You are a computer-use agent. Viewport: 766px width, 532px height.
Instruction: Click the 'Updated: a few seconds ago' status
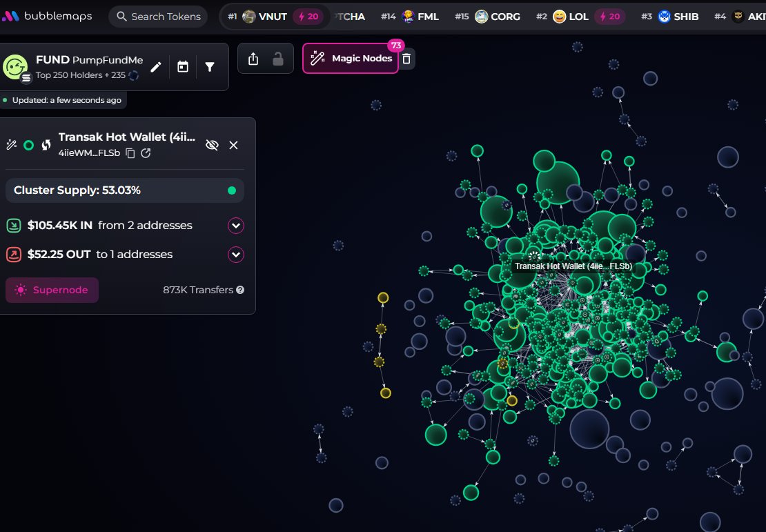tap(67, 100)
